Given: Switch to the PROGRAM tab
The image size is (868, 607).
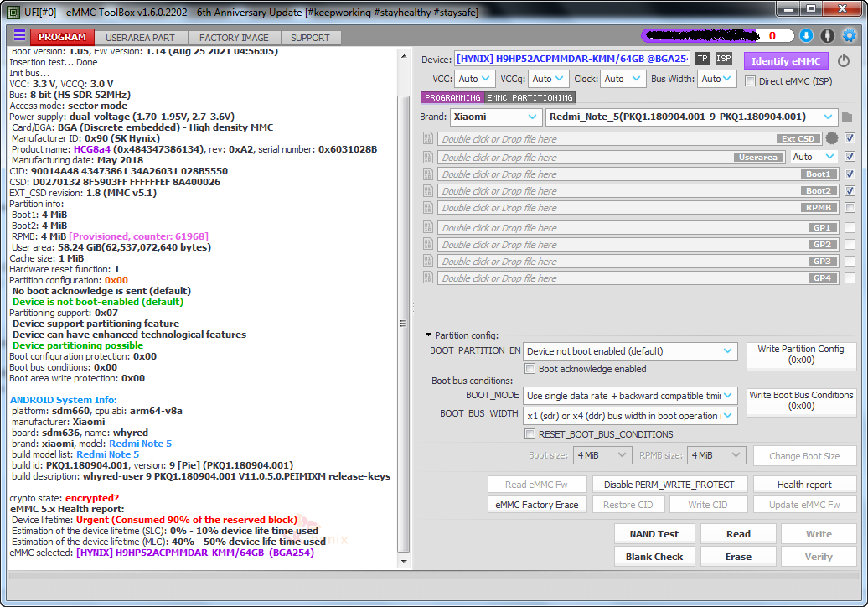Looking at the screenshot, I should 62,37.
